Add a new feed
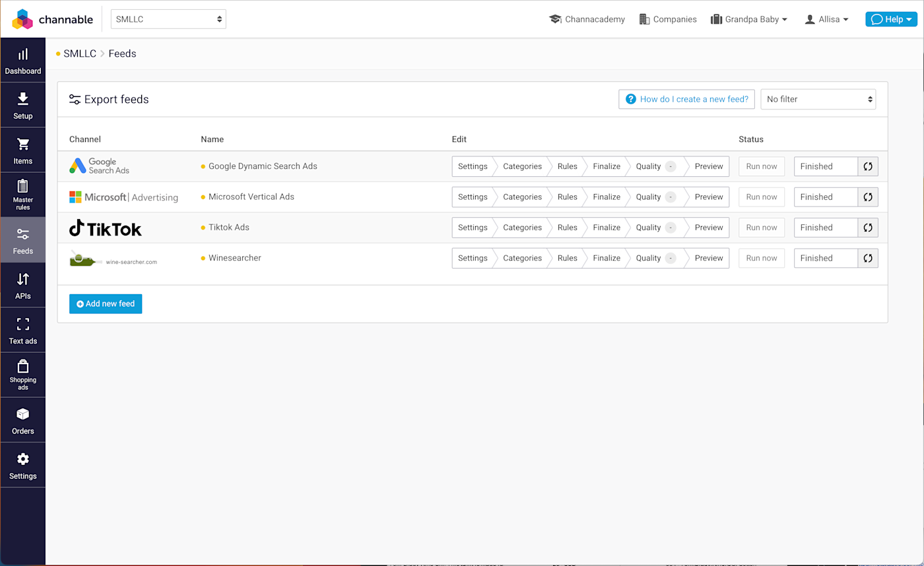Image resolution: width=924 pixels, height=566 pixels. (105, 303)
